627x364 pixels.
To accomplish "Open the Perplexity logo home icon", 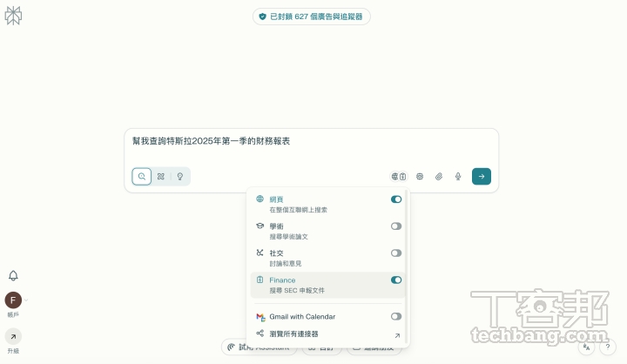I will (13, 16).
